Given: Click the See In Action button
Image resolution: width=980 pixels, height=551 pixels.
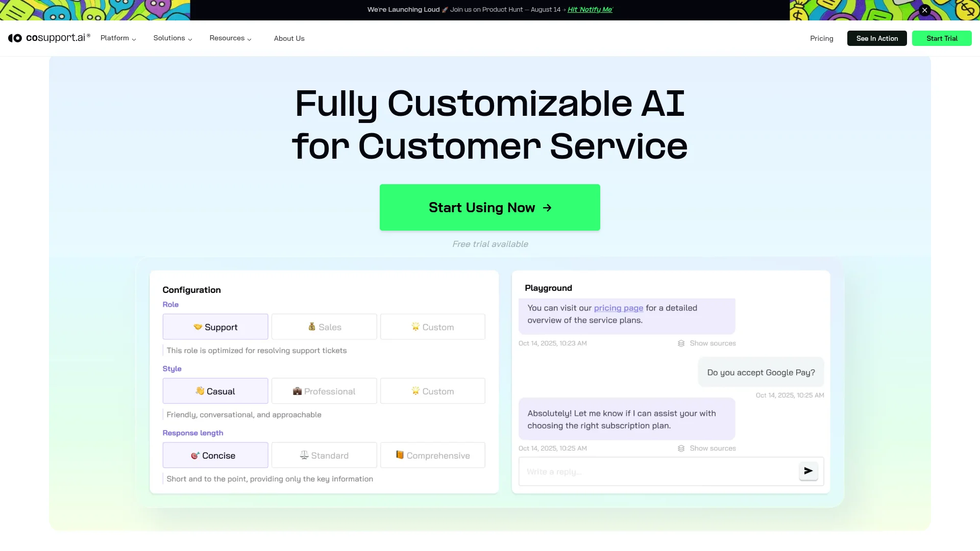Looking at the screenshot, I should (x=876, y=38).
